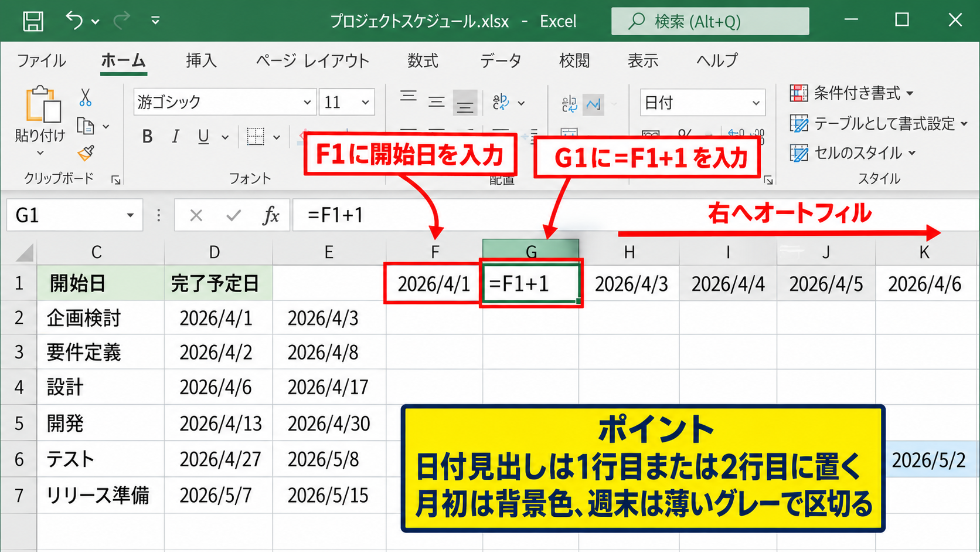Select row header 5
Screen dimensions: 980x552
pyautogui.click(x=19, y=423)
